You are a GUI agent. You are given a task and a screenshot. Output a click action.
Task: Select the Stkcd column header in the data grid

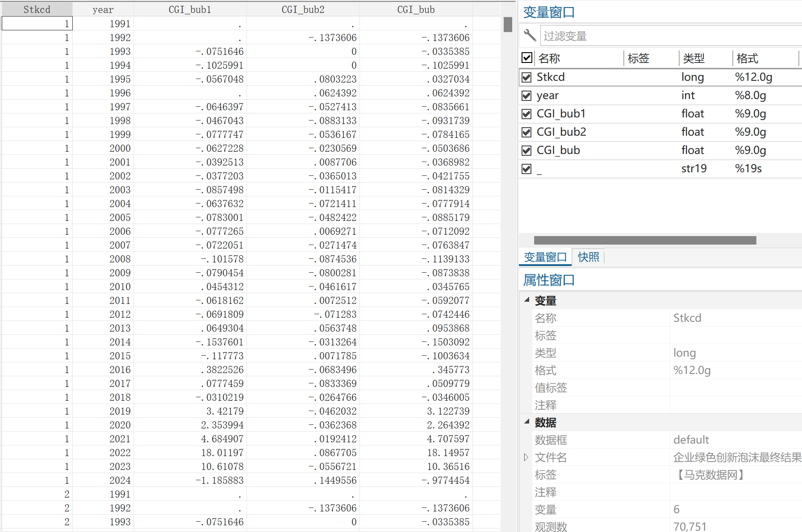click(x=37, y=9)
